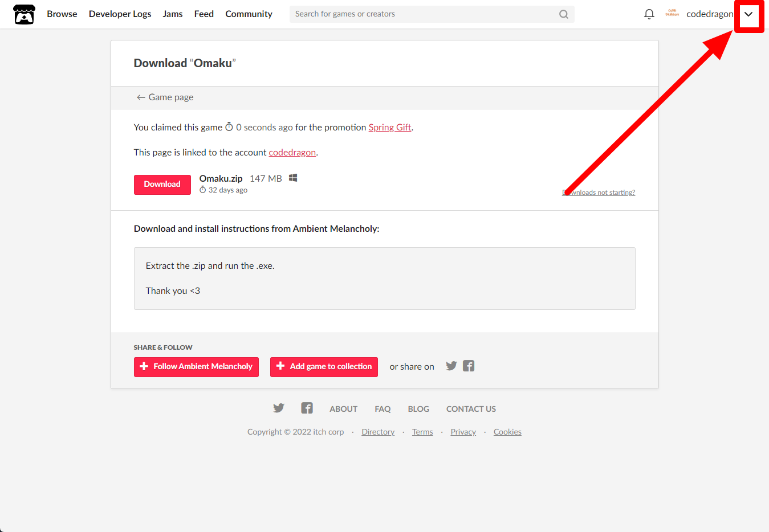Click the Windows platform icon
Image resolution: width=769 pixels, height=532 pixels.
(x=293, y=178)
